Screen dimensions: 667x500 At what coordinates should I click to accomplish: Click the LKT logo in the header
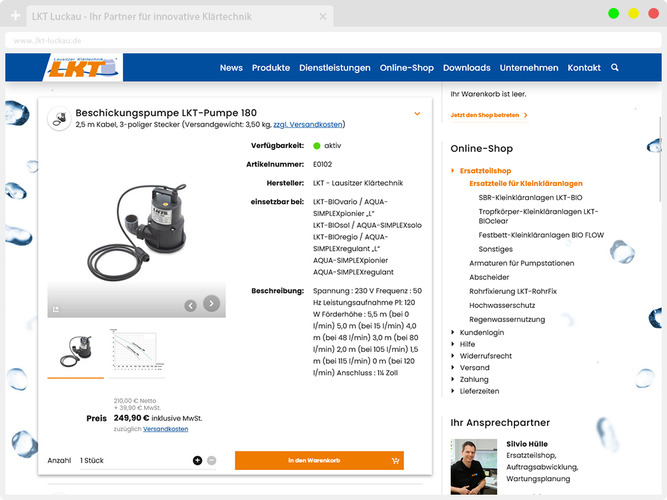83,67
